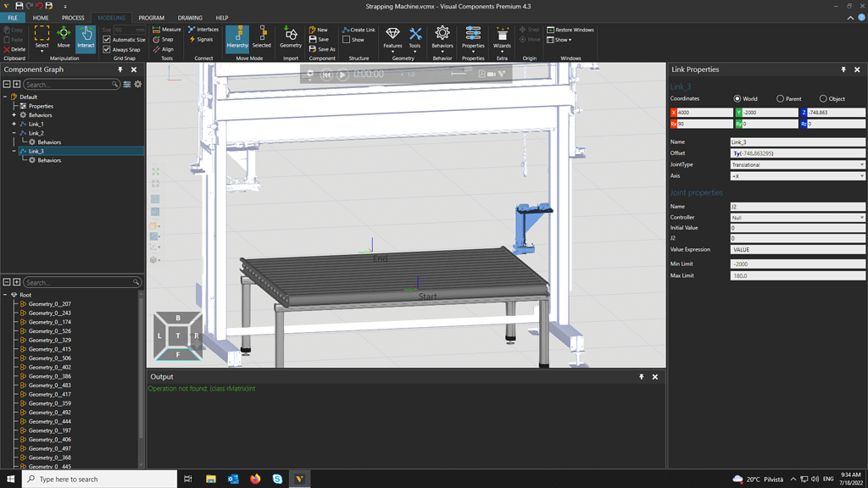Click the Save As button
This screenshot has height=488, width=868.
click(x=323, y=48)
